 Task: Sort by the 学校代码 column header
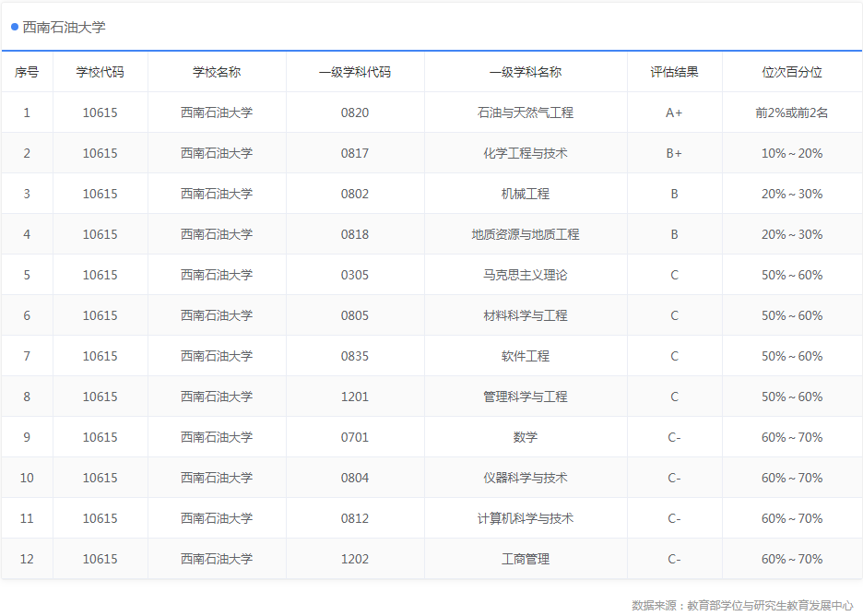click(x=100, y=71)
